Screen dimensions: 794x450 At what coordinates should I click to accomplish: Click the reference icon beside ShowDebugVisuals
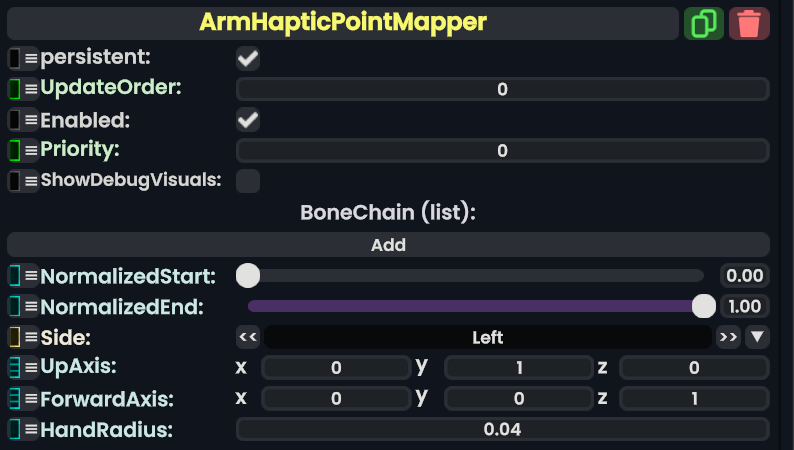click(15, 181)
